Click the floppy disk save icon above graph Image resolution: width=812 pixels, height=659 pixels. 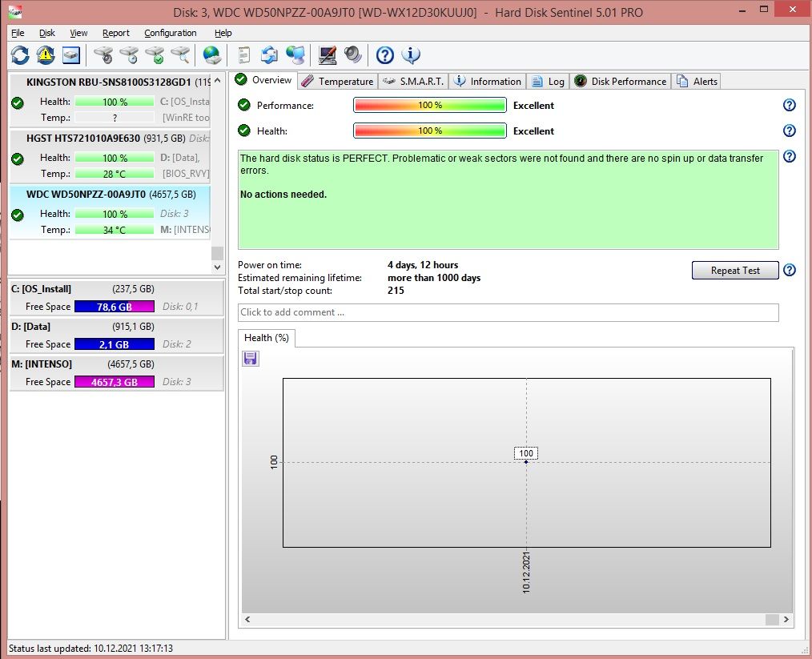click(x=251, y=358)
